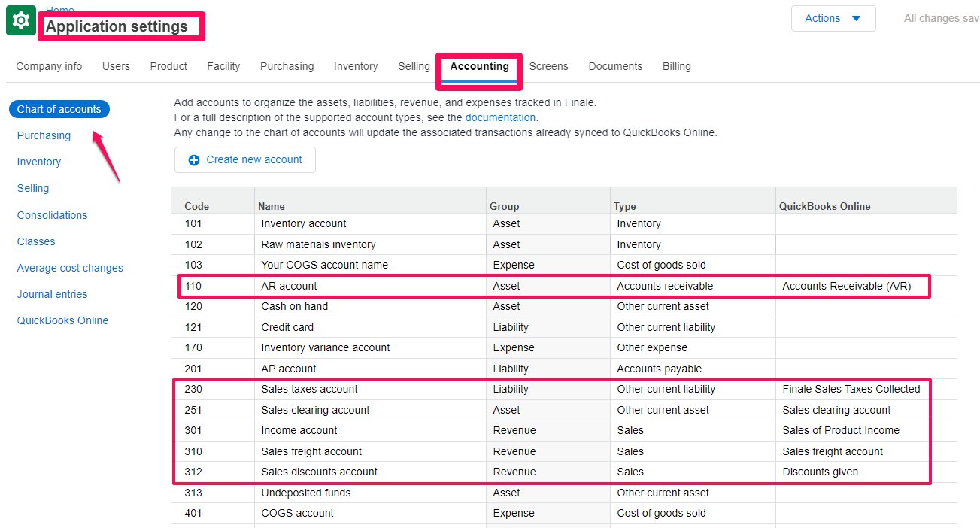Click the Create new account button
Viewport: 980px width, 528px height.
pos(245,160)
